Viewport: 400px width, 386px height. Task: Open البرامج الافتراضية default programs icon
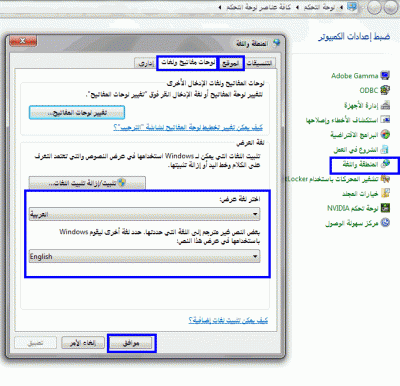pos(385,134)
